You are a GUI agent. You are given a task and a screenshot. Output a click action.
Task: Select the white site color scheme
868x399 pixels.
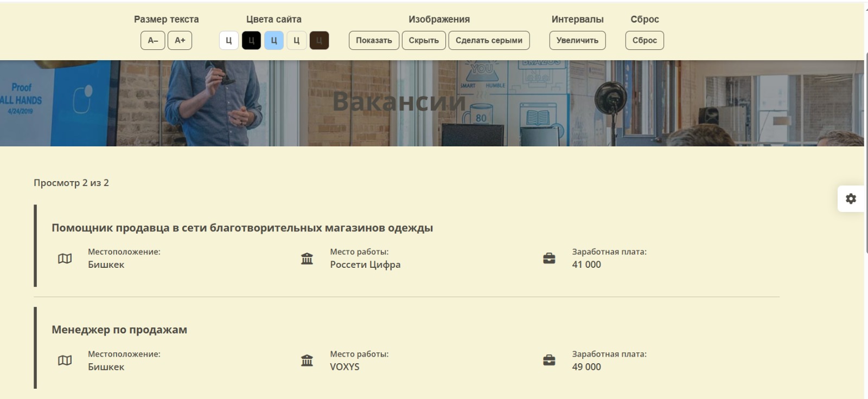point(228,40)
